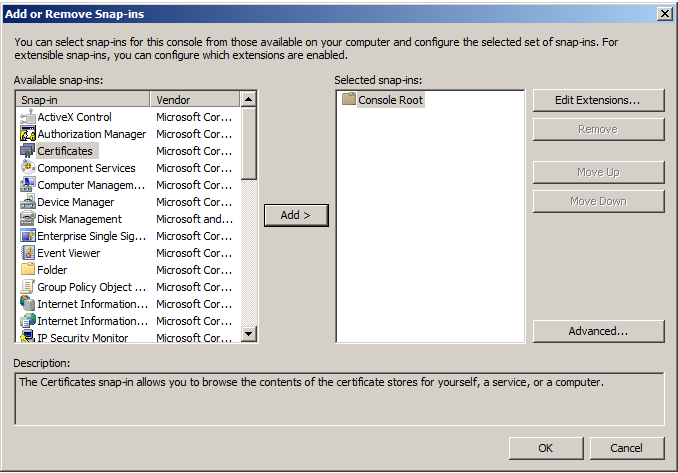Image resolution: width=678 pixels, height=473 pixels.
Task: Select Event Viewer snap-in name
Action: click(x=69, y=253)
